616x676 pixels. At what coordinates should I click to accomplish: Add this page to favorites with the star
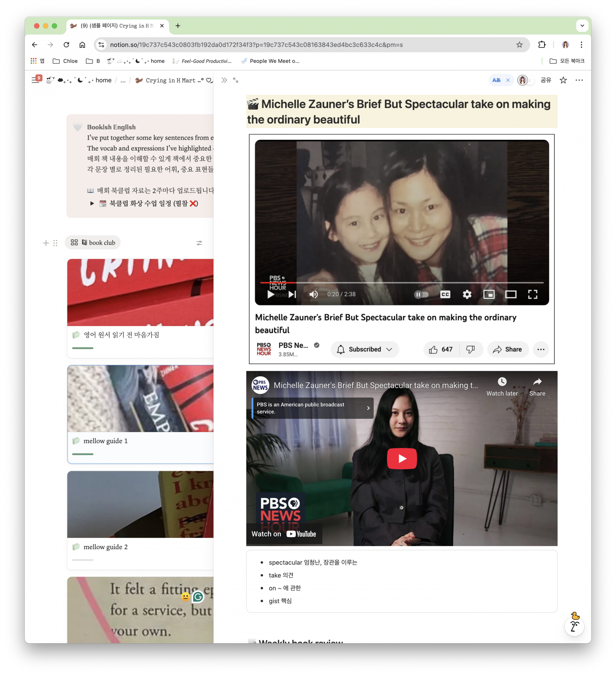pos(563,80)
